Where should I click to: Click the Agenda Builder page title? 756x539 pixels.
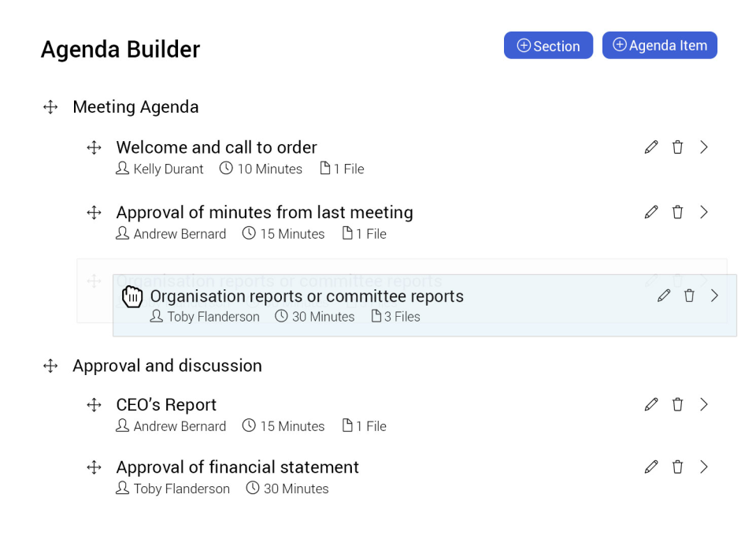point(120,50)
